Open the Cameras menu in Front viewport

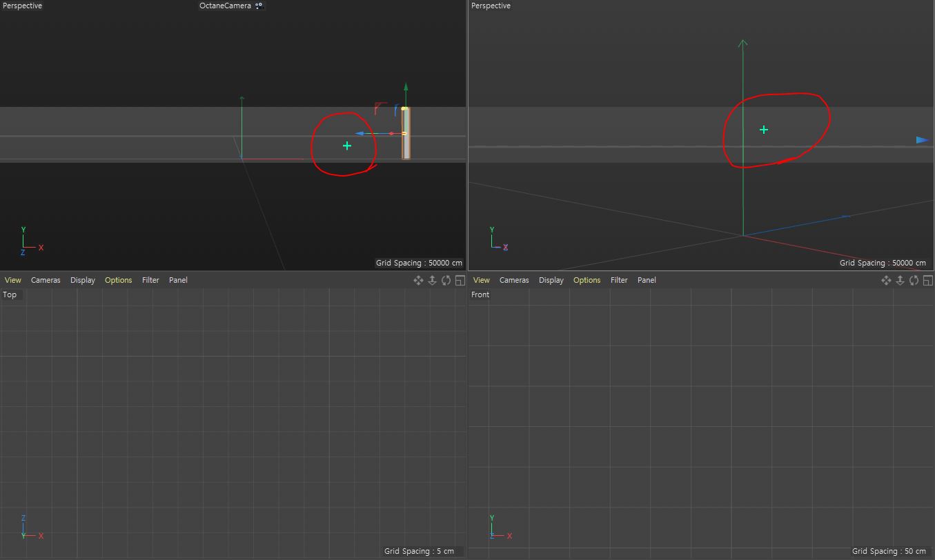(514, 280)
